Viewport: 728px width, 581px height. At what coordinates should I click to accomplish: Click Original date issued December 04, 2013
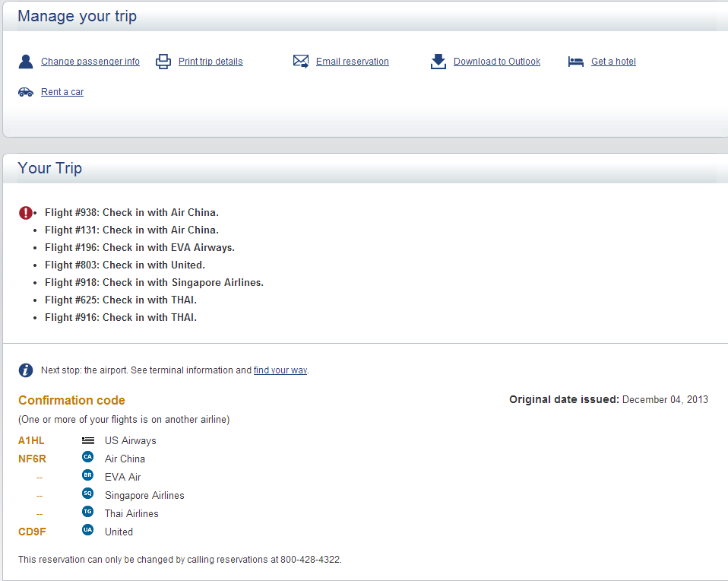(x=609, y=400)
